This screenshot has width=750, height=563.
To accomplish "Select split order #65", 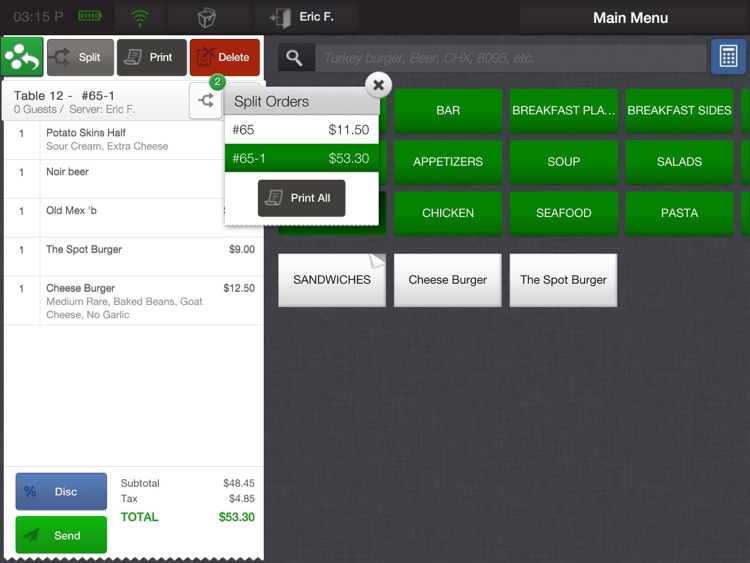I will point(301,130).
